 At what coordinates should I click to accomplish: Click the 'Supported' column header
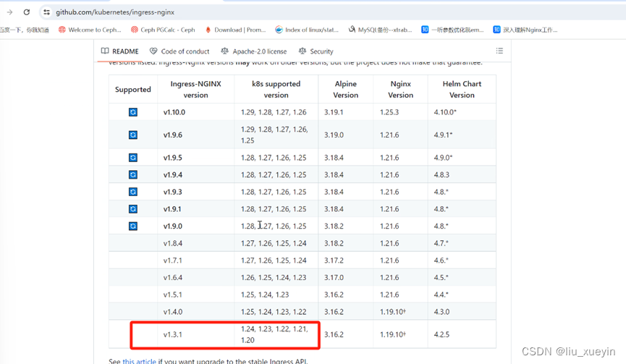point(133,90)
